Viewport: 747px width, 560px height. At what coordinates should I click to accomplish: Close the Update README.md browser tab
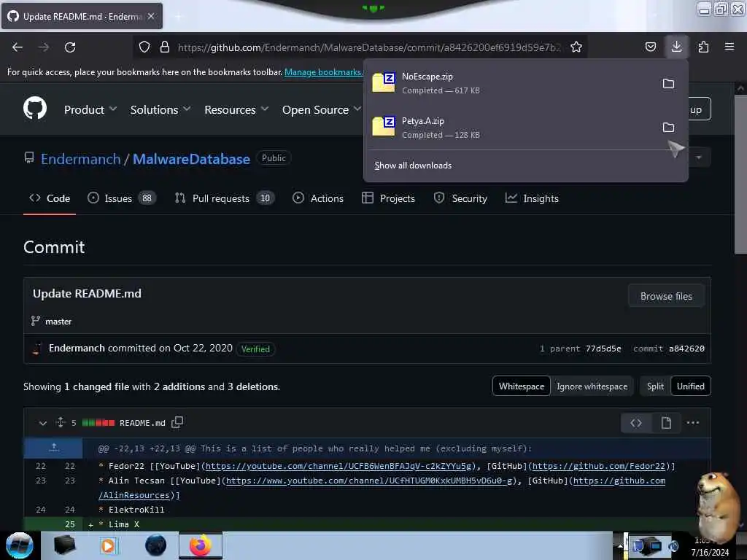(151, 16)
